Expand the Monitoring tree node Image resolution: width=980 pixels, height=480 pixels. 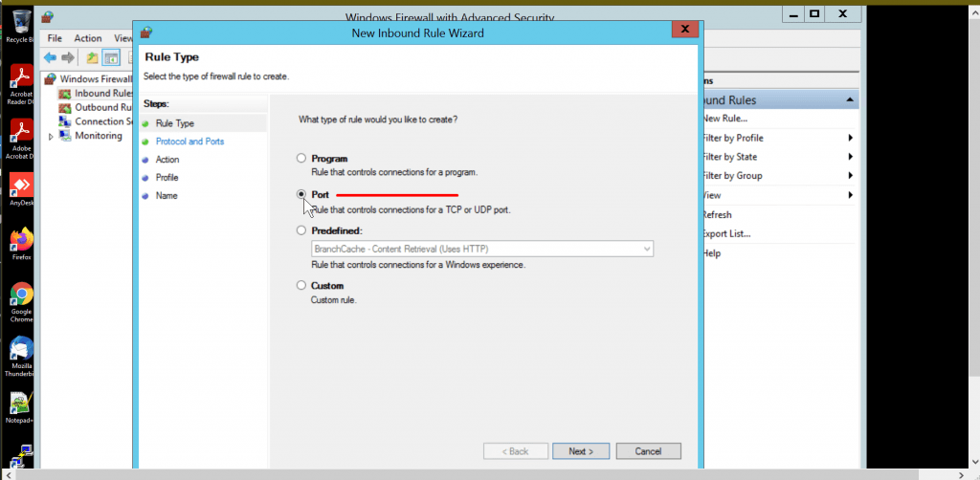[51, 137]
